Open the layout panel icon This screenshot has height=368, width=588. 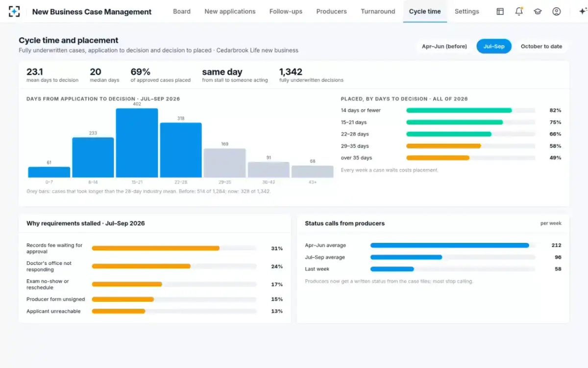click(500, 11)
